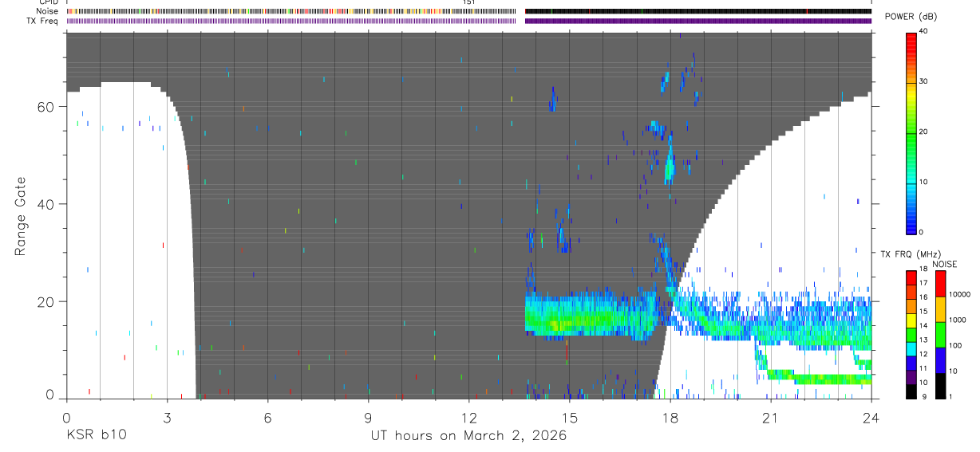The image size is (980, 452).
Task: Click range gate tick label 20
Action: coord(46,301)
